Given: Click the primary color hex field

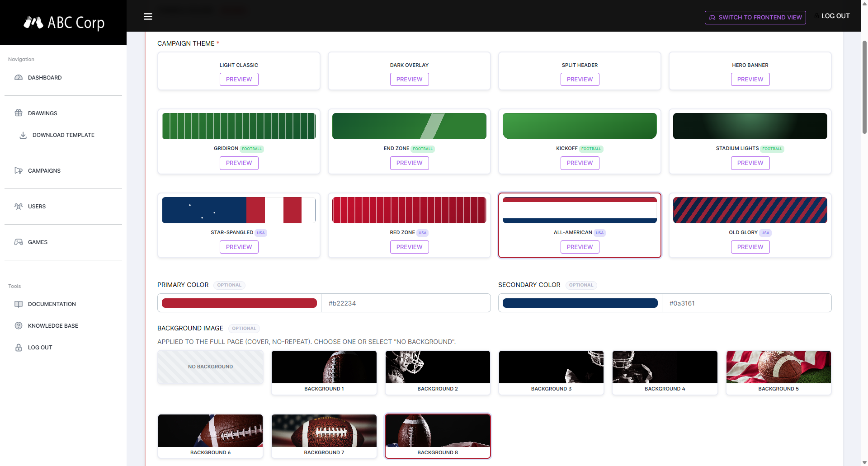Looking at the screenshot, I should click(x=406, y=303).
